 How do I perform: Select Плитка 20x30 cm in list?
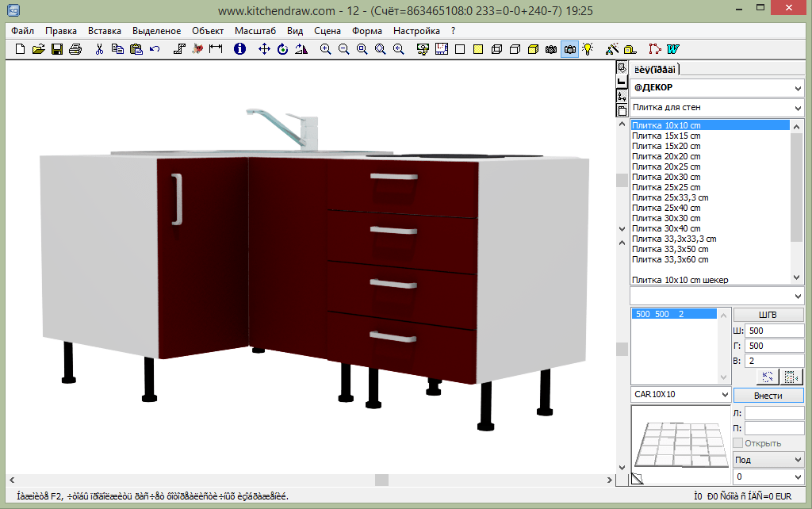click(666, 177)
